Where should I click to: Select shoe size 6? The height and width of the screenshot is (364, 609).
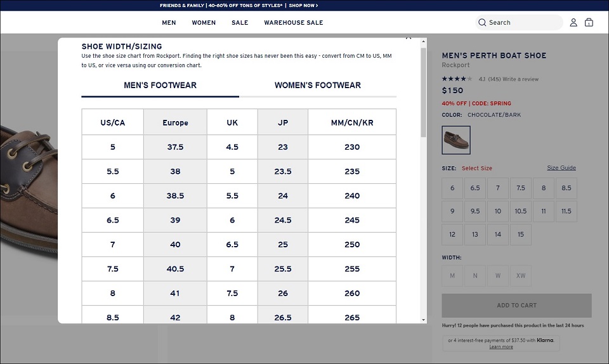click(452, 188)
